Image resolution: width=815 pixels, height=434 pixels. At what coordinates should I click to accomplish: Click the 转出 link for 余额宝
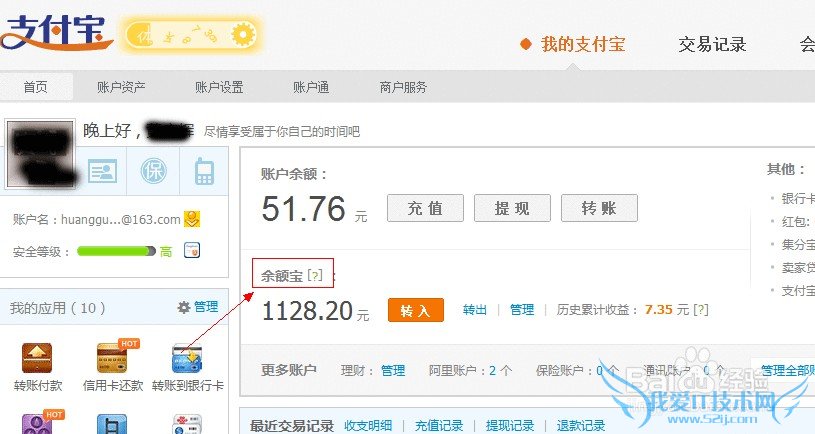[x=475, y=310]
